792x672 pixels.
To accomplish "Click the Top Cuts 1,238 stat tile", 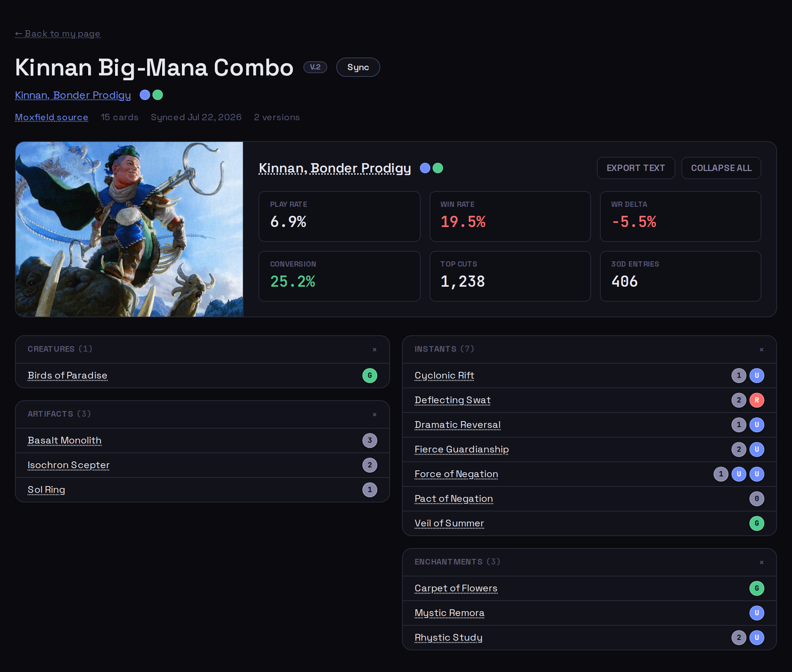I will point(510,276).
